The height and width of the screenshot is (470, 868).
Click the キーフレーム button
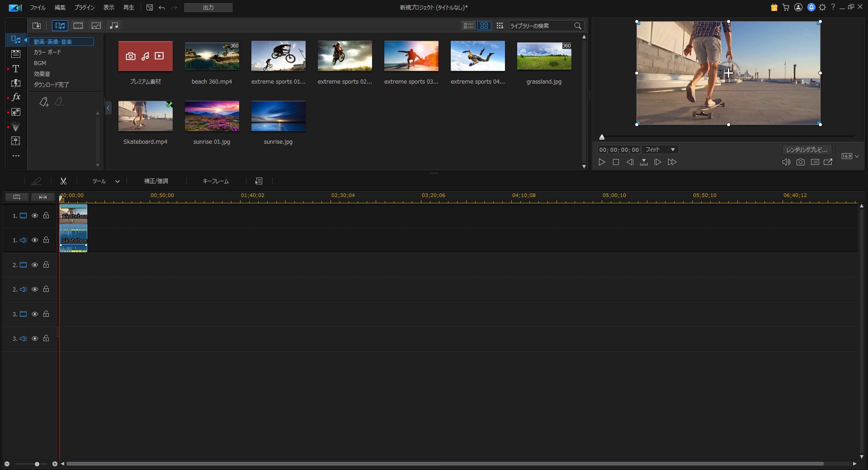216,181
